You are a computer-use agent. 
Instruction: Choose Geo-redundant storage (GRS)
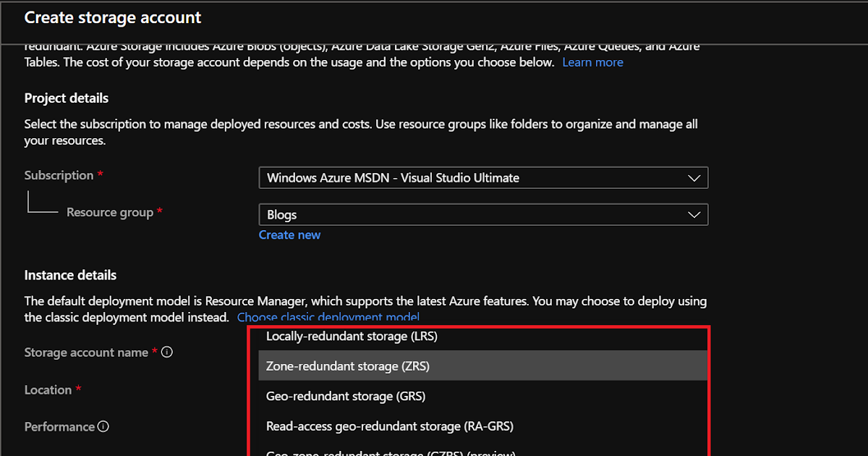click(x=346, y=395)
